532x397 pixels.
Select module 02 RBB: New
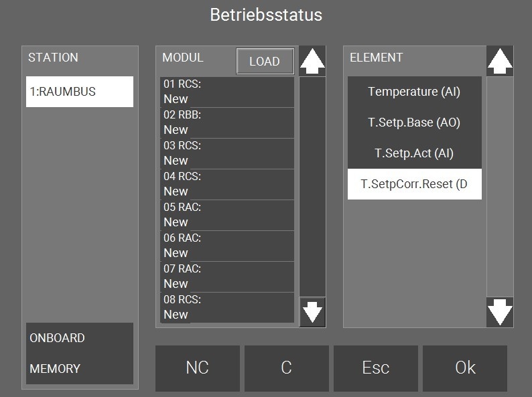[x=227, y=123]
